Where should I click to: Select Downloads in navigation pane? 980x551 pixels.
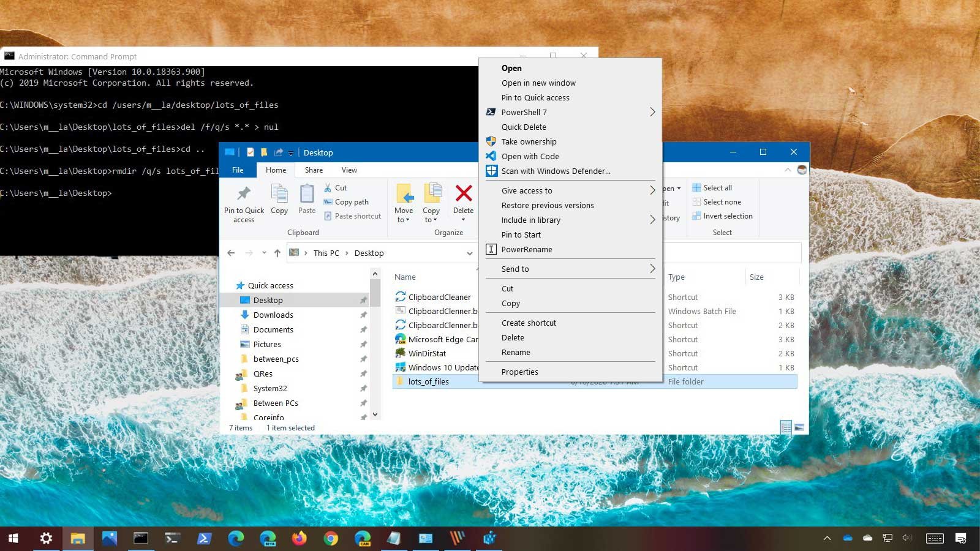coord(273,315)
